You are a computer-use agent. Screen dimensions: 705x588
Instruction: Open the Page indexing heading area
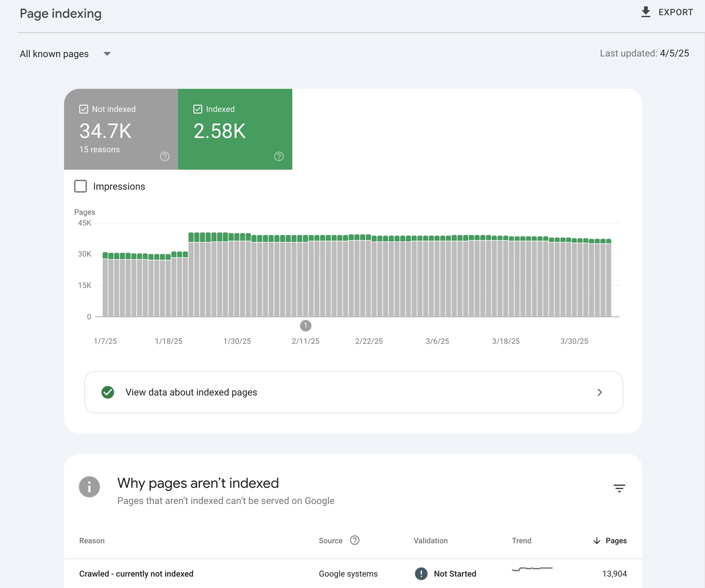tap(61, 13)
